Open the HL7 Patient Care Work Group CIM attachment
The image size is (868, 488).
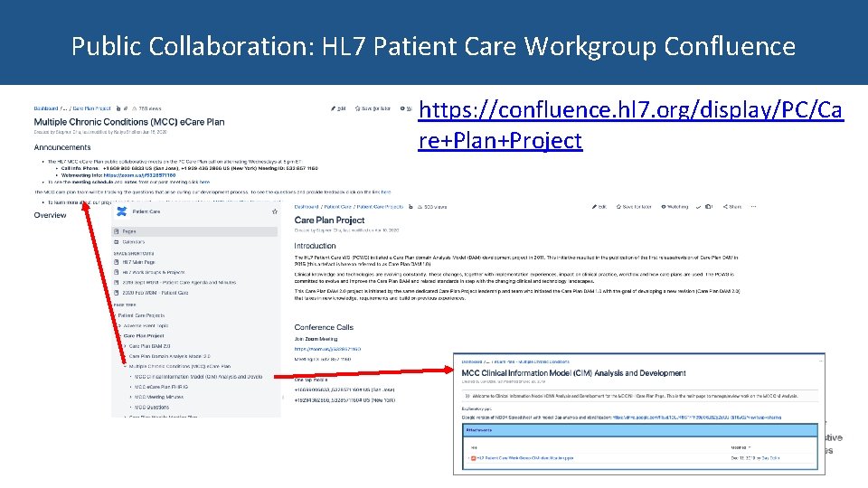[x=524, y=458]
